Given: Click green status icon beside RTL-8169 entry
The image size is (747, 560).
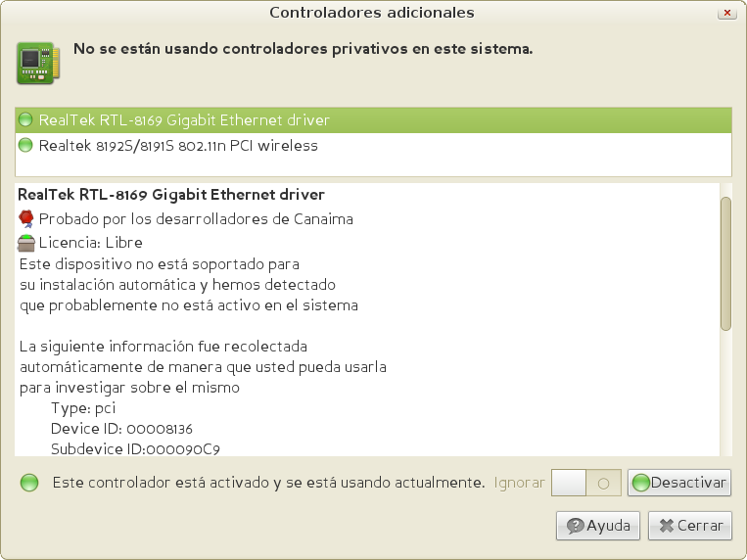Looking at the screenshot, I should point(26,120).
